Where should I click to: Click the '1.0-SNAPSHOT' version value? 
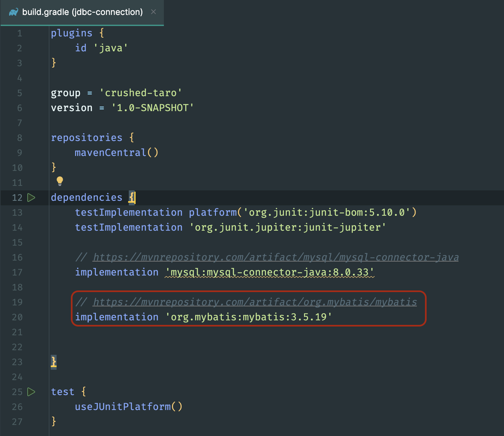[153, 108]
